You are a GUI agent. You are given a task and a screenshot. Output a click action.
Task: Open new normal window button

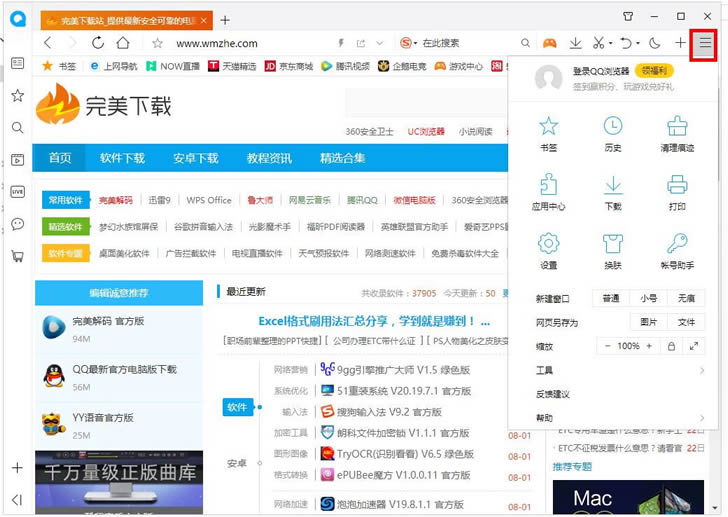coord(611,298)
